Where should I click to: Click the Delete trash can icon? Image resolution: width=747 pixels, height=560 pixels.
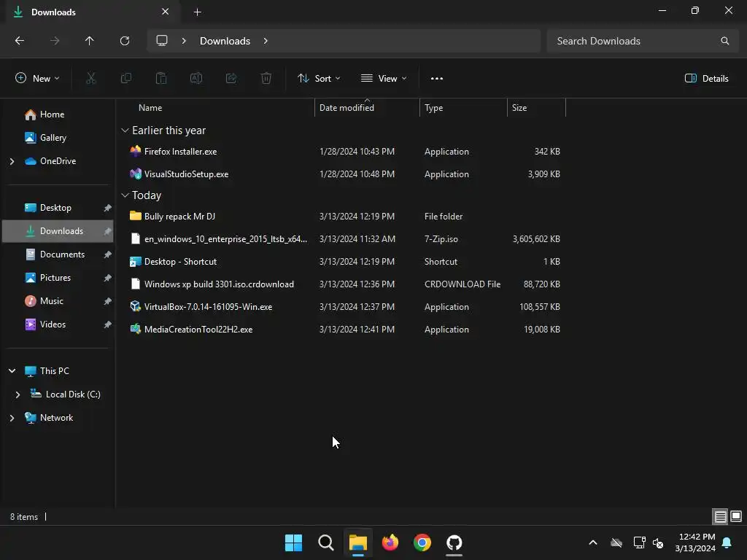pos(266,79)
